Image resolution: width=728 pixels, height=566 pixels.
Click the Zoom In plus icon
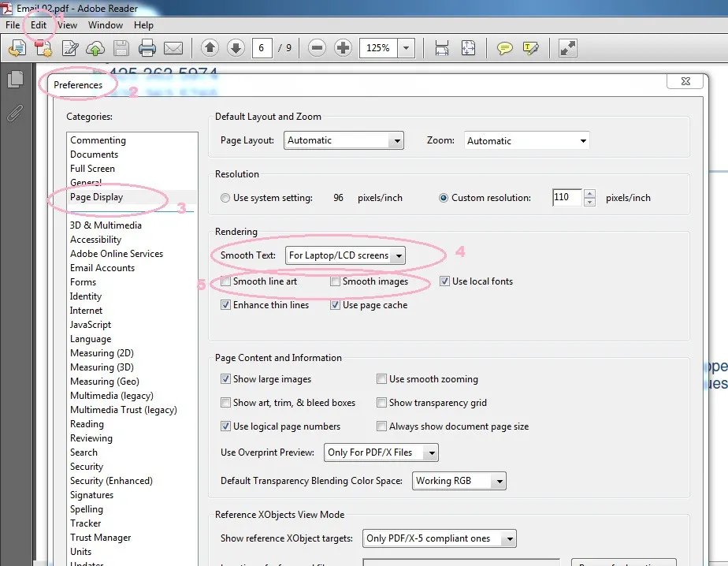343,47
